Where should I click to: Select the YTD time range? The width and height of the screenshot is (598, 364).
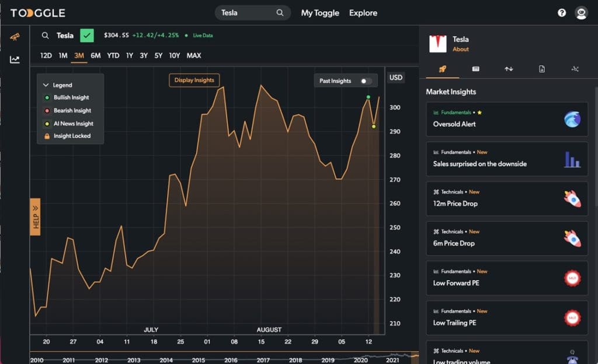[x=113, y=55]
